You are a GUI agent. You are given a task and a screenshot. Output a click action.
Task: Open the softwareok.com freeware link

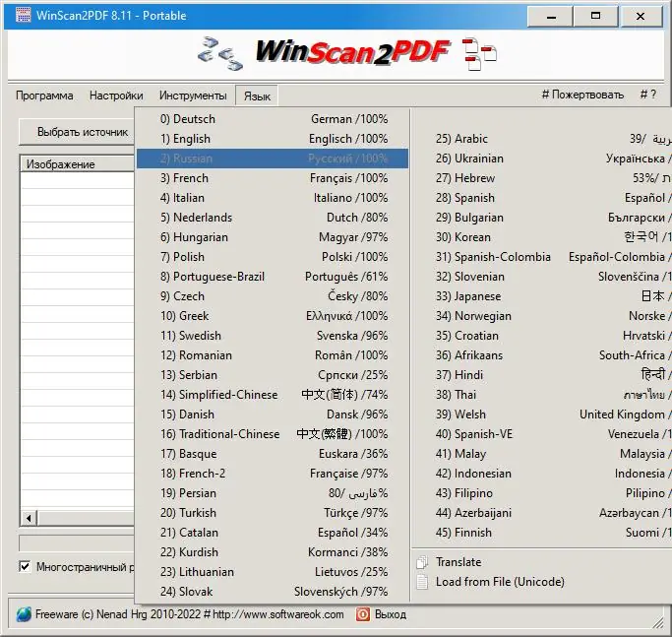point(190,614)
